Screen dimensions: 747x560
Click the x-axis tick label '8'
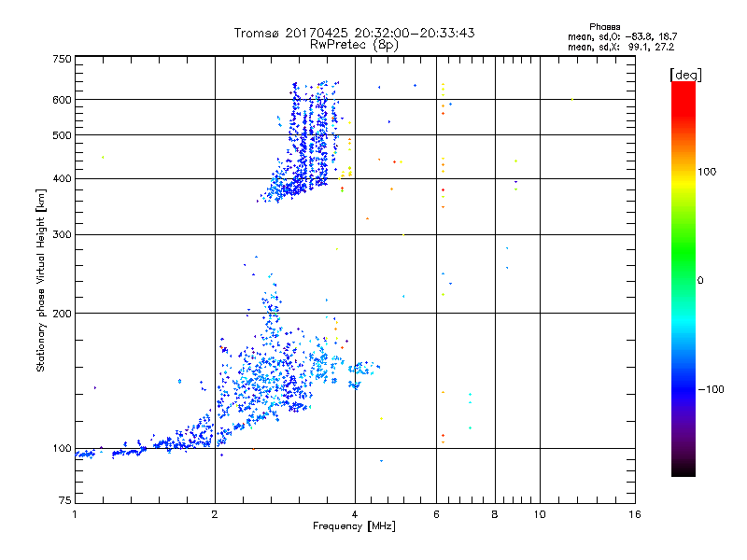point(495,514)
